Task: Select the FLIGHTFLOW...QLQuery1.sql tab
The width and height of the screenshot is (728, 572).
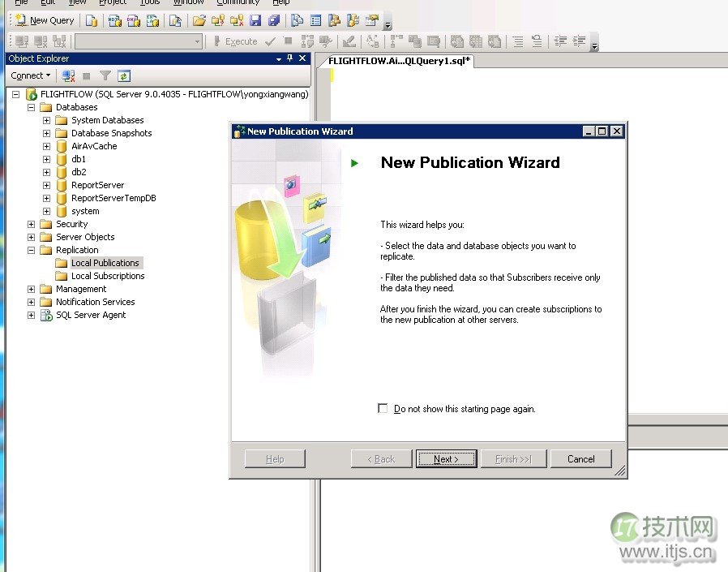Action: click(x=398, y=61)
